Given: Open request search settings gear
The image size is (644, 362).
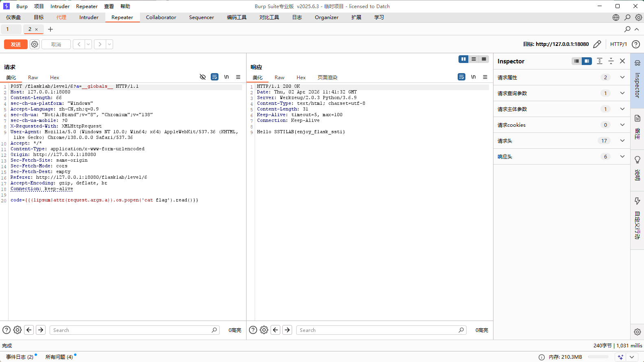Looking at the screenshot, I should coord(17,330).
